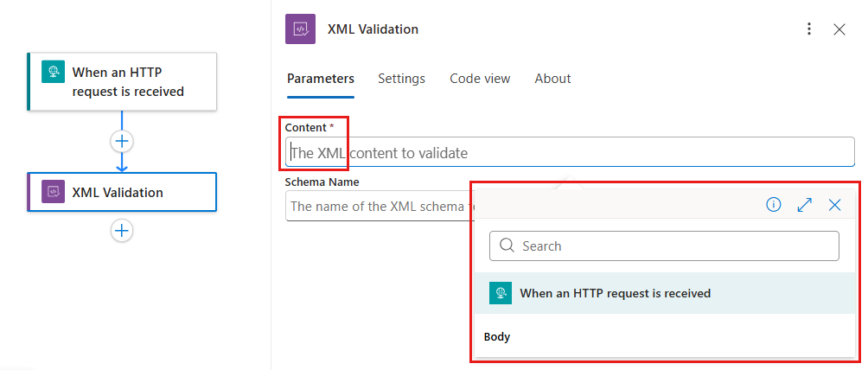The height and width of the screenshot is (370, 868).
Task: Go to the Code view tab
Action: 480,79
